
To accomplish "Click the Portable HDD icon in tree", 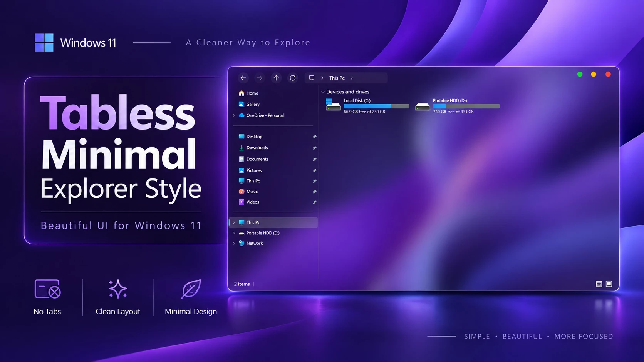I will click(x=241, y=233).
